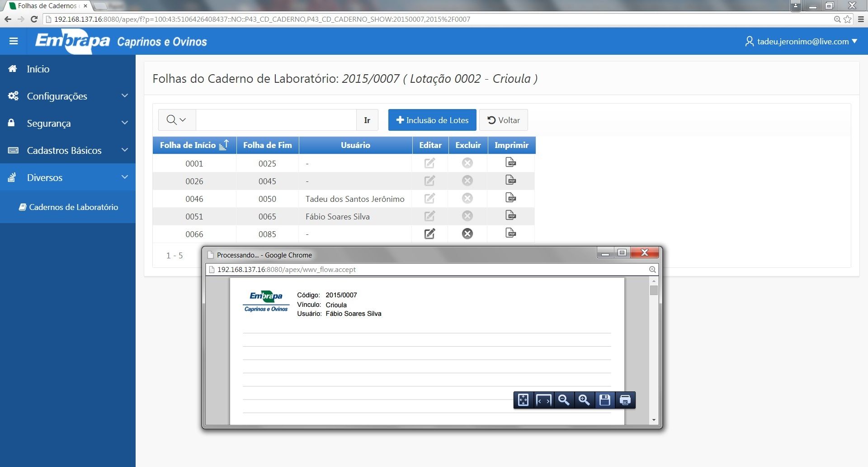Click the Inclusão de Lotes button

(432, 120)
